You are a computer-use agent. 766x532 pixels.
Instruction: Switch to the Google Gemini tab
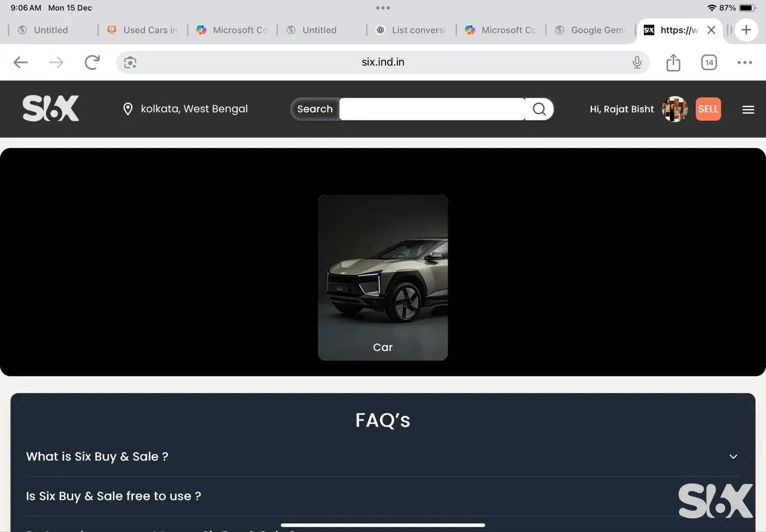point(591,30)
